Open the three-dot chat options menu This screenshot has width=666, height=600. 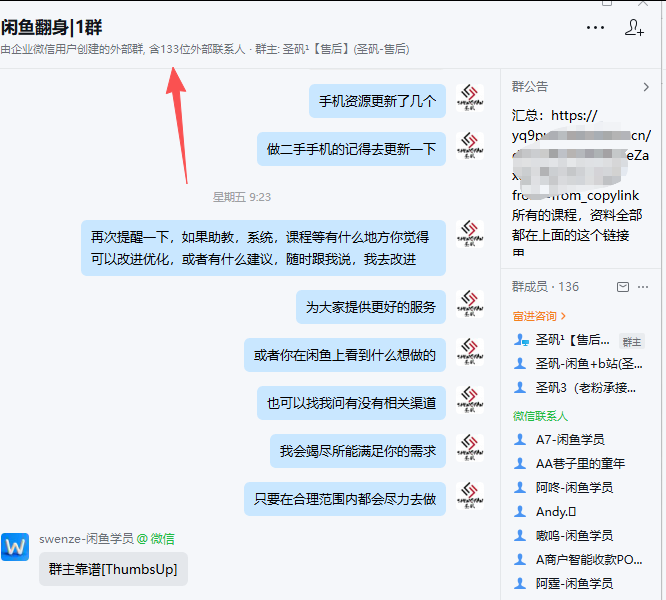click(595, 28)
